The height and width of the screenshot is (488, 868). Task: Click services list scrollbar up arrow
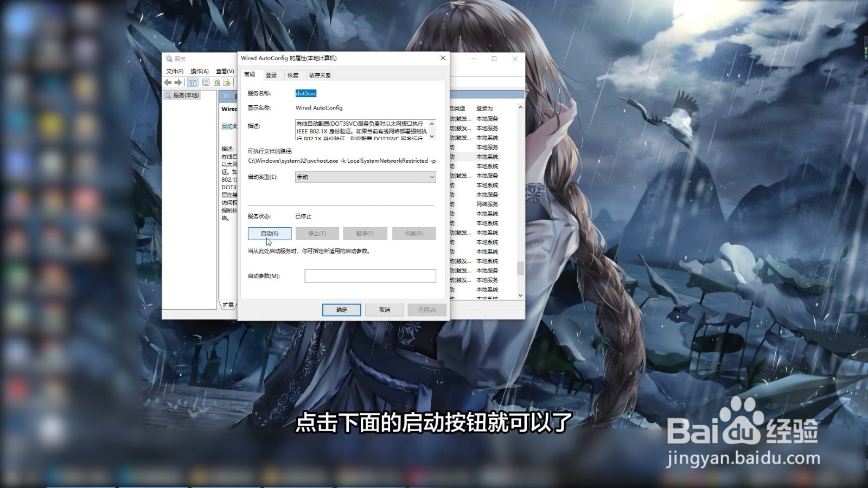520,107
